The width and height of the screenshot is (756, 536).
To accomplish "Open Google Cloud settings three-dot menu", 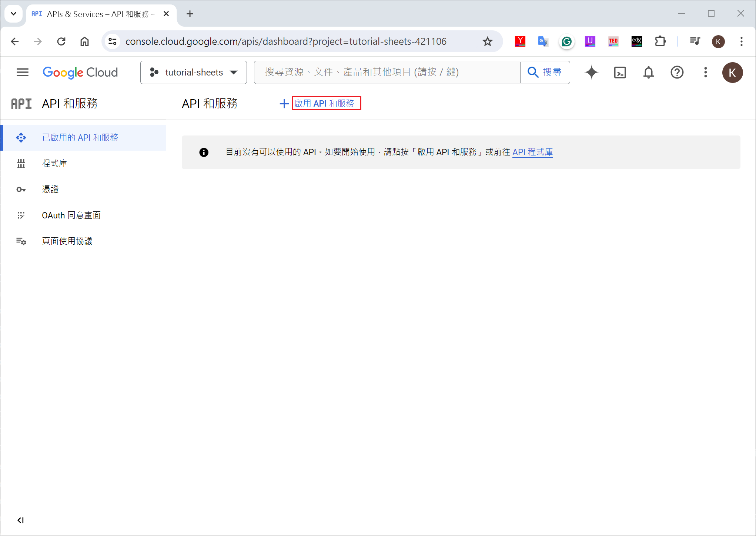I will pos(705,72).
